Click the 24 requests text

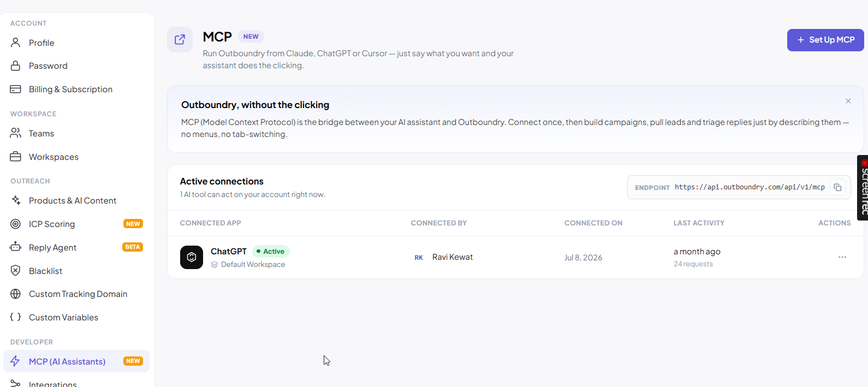click(693, 264)
